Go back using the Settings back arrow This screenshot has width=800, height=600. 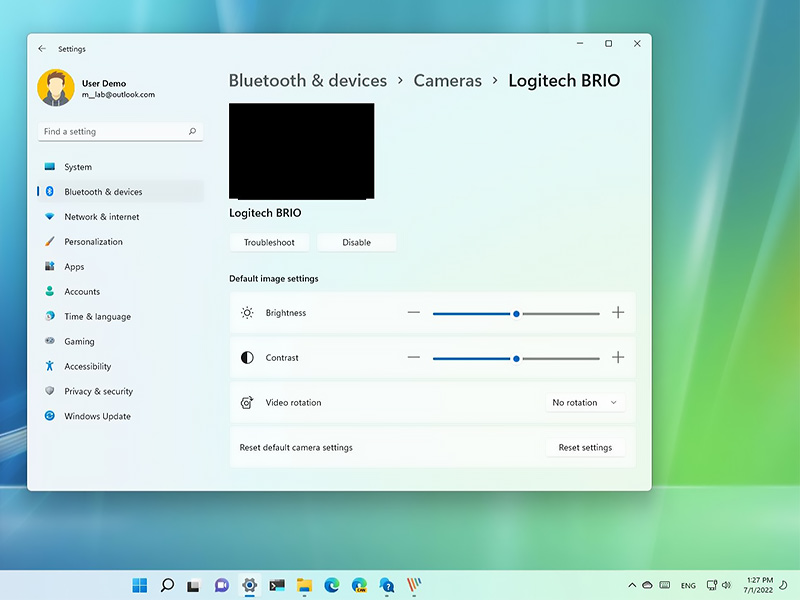point(42,48)
